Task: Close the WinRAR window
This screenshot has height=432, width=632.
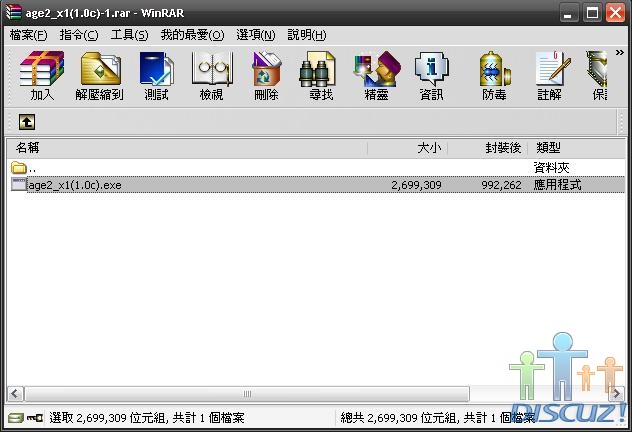Action: click(x=615, y=12)
